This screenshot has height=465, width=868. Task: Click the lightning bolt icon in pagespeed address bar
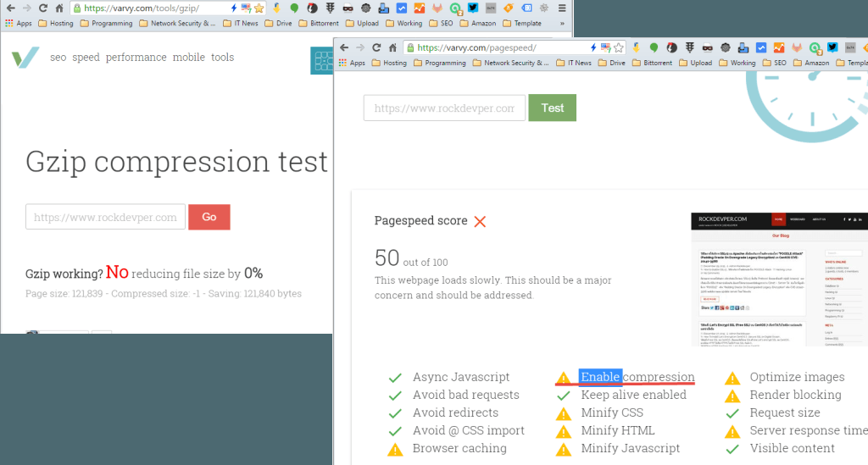(x=593, y=47)
